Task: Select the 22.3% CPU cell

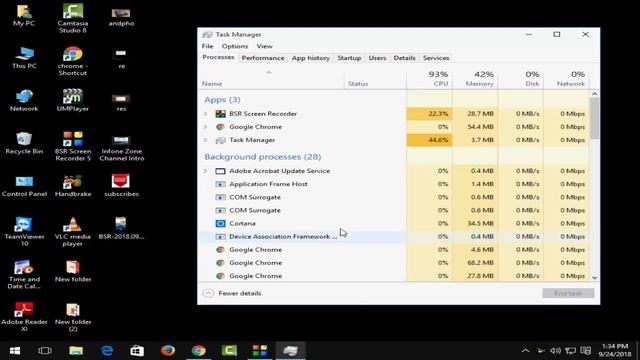Action: [x=429, y=114]
